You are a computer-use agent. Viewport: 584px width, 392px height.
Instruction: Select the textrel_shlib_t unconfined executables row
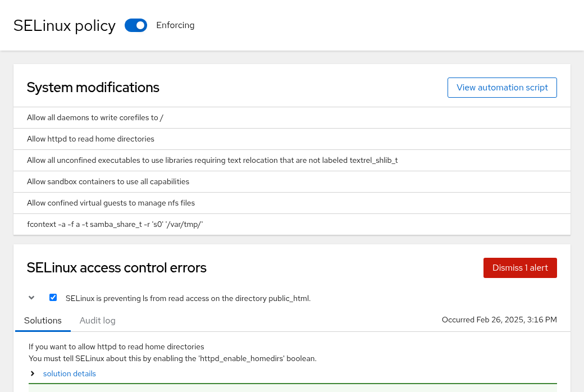coord(291,160)
